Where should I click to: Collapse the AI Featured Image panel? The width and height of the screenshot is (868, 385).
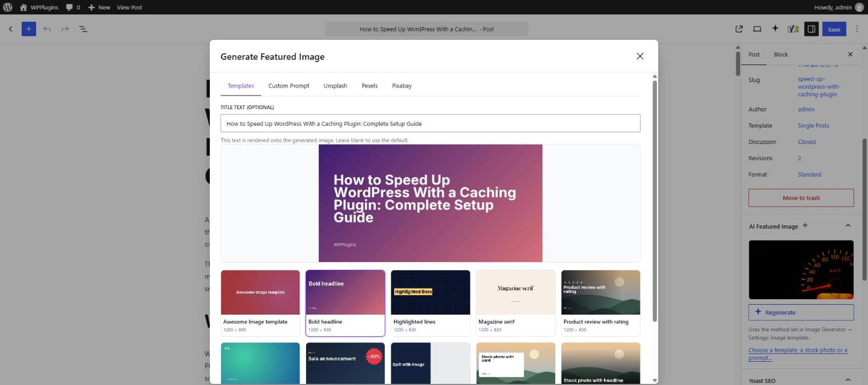(848, 226)
